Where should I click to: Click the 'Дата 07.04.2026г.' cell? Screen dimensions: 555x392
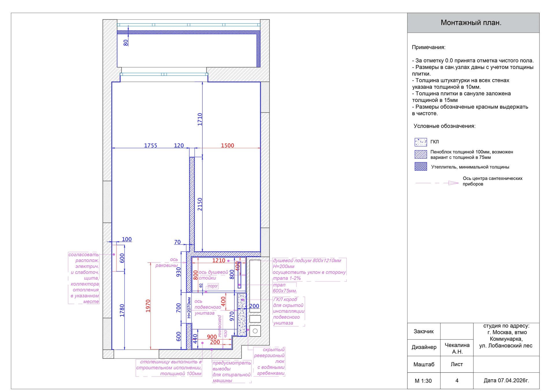(x=506, y=380)
